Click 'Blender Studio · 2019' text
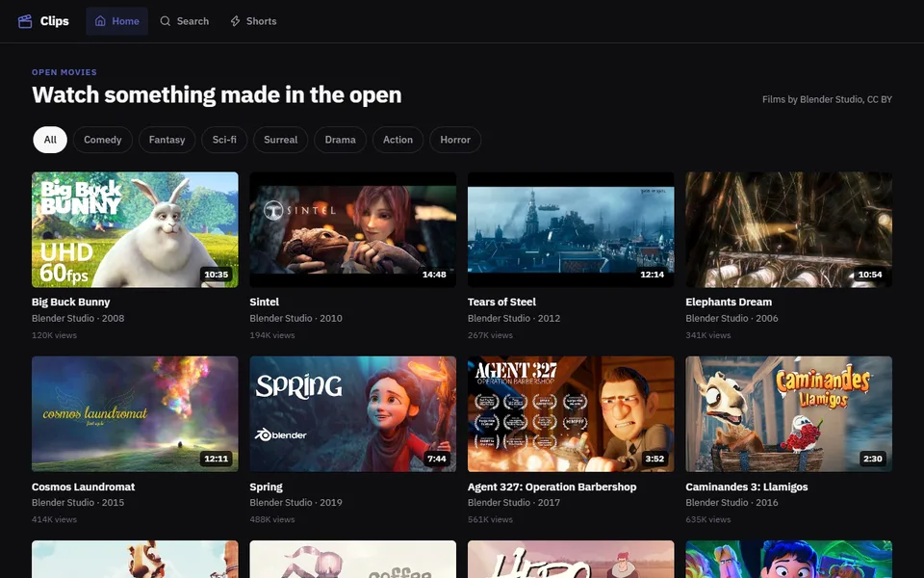This screenshot has width=924, height=578. 295,503
